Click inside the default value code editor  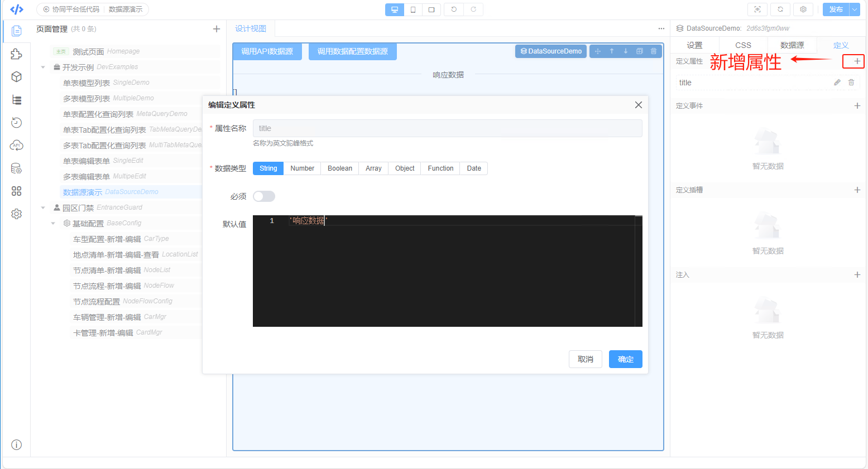[x=448, y=271]
